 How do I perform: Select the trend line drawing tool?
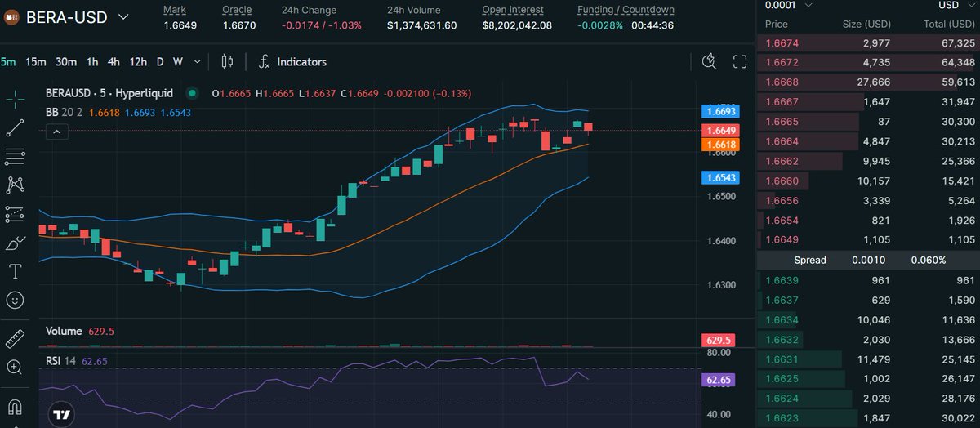[x=15, y=127]
